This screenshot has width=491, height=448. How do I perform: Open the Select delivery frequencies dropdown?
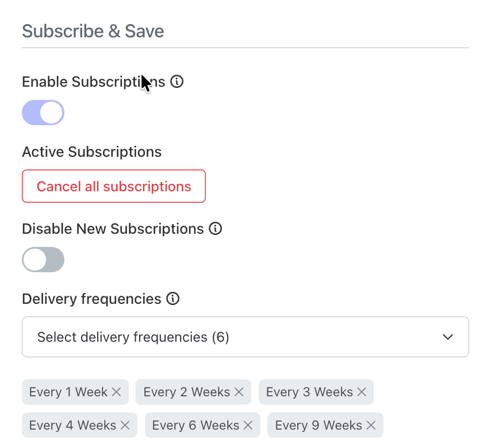(245, 337)
